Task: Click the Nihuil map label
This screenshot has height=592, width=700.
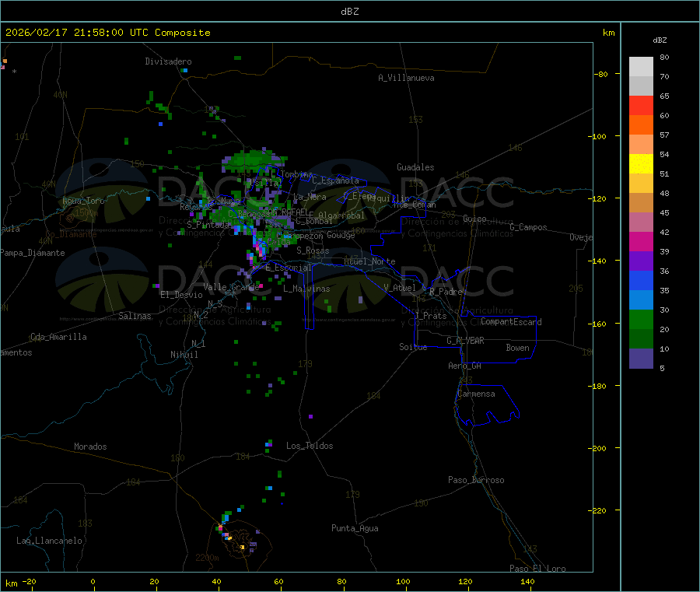Action: [x=184, y=355]
